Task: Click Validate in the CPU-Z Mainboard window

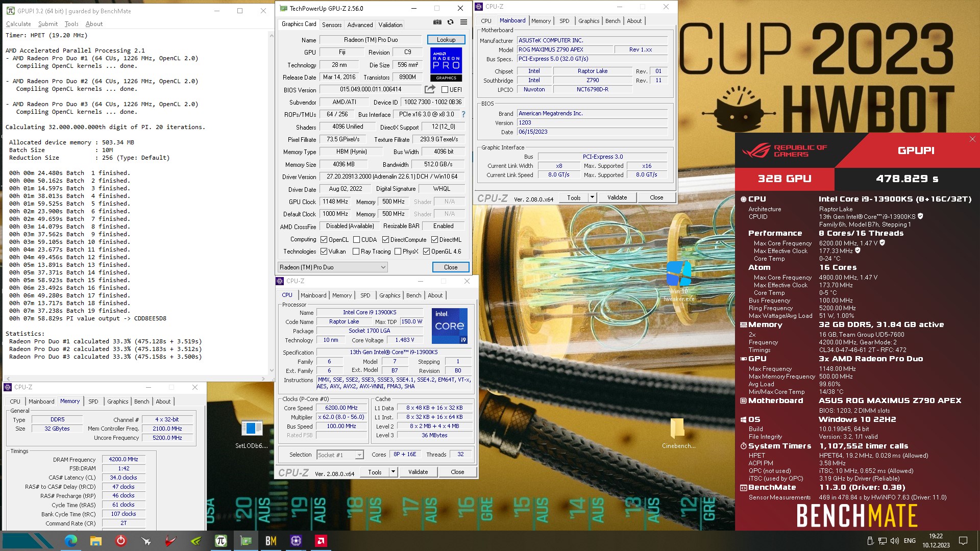Action: [x=617, y=197]
